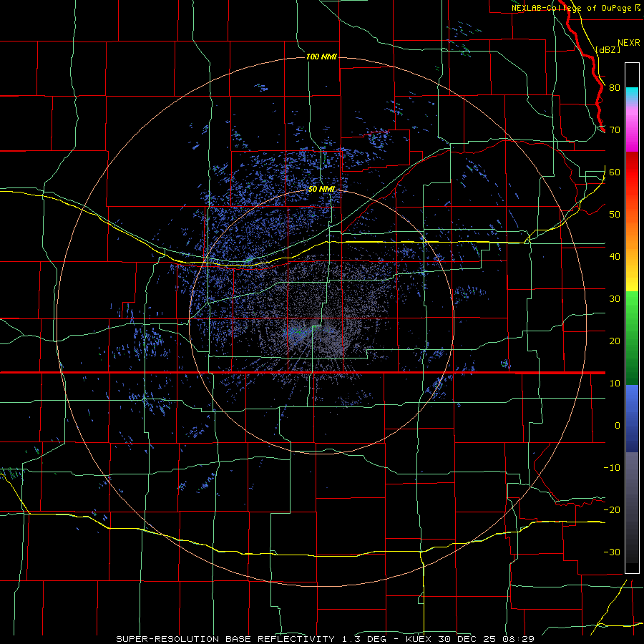The height and width of the screenshot is (644, 644).
Task: Click the 60 value on the dBZ scale
Action: (x=615, y=172)
